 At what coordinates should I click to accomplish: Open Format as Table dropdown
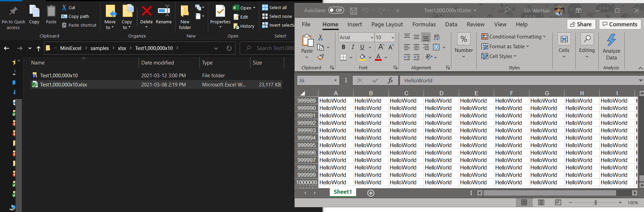pos(505,46)
